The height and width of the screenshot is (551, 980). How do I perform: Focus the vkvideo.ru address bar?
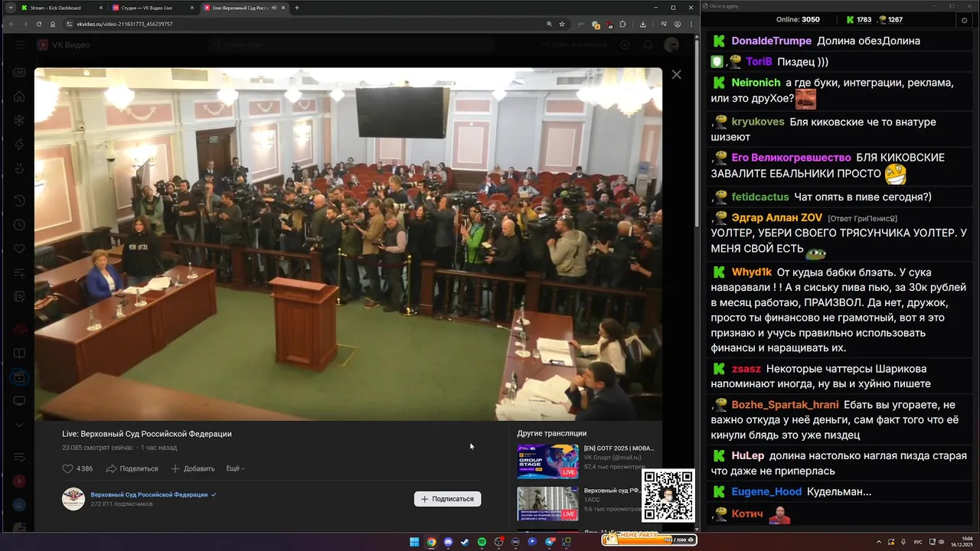(306, 24)
